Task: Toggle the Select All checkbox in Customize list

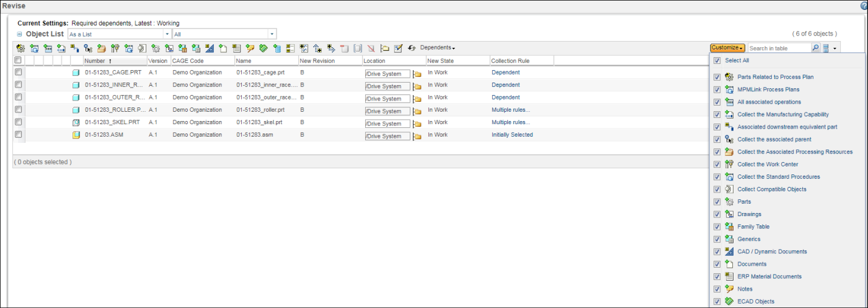Action: [717, 60]
